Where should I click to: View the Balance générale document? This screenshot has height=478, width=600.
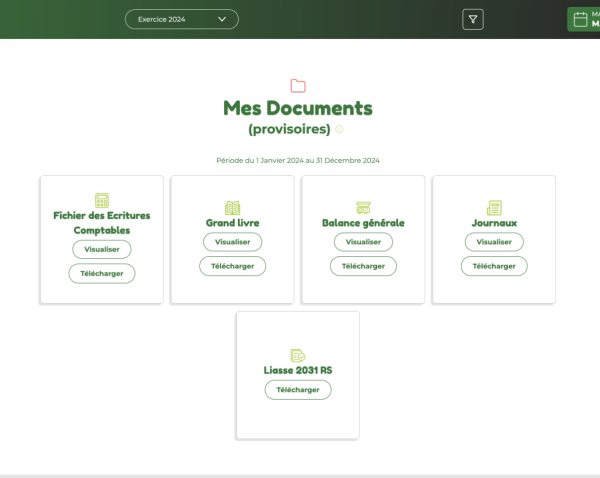pos(363,242)
